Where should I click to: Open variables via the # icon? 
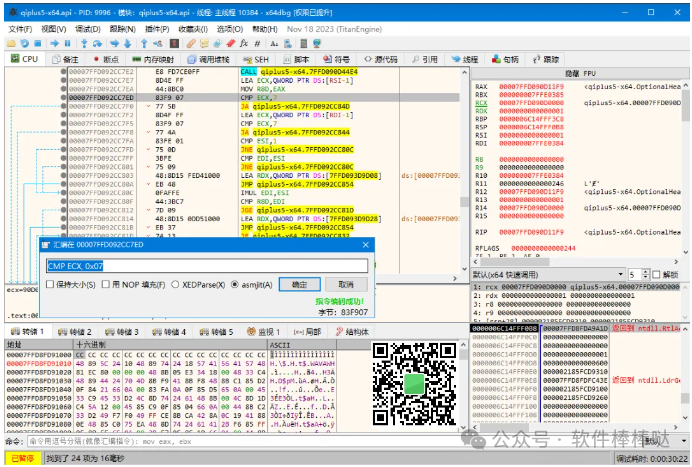pos(257,44)
